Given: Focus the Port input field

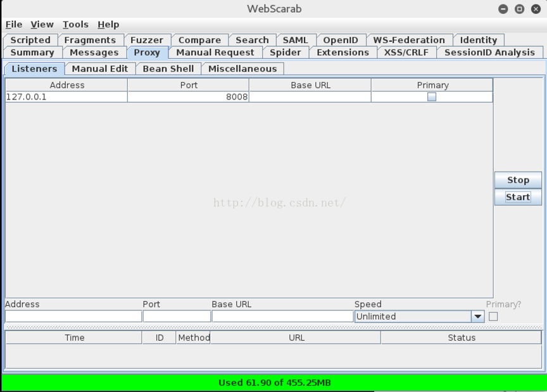Looking at the screenshot, I should (177, 317).
